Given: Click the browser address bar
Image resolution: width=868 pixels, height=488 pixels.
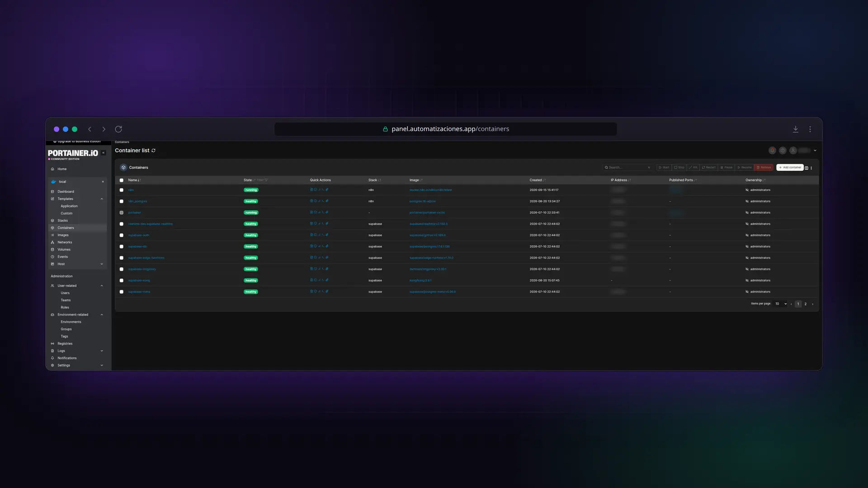Looking at the screenshot, I should coord(446,129).
